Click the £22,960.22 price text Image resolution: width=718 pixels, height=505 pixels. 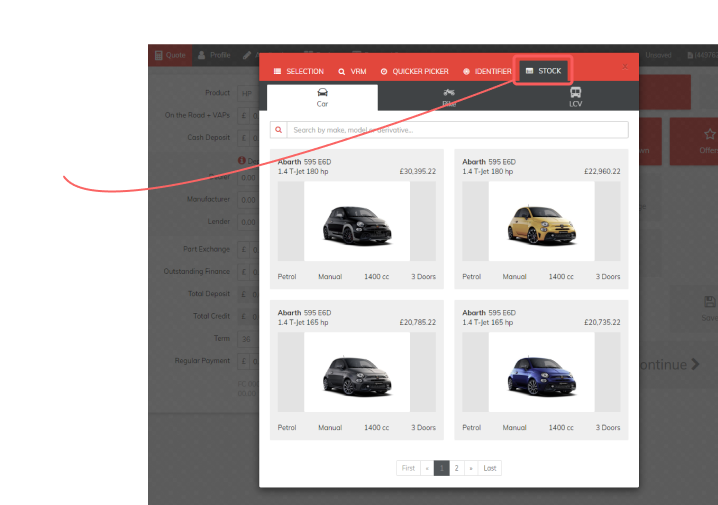(602, 171)
